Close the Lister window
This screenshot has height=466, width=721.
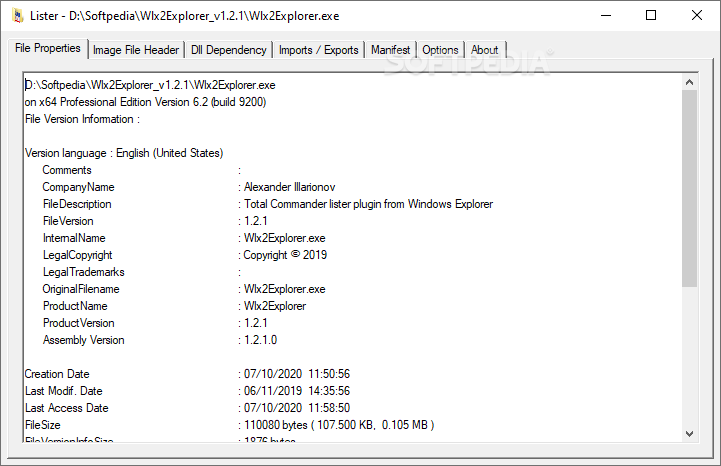[697, 16]
